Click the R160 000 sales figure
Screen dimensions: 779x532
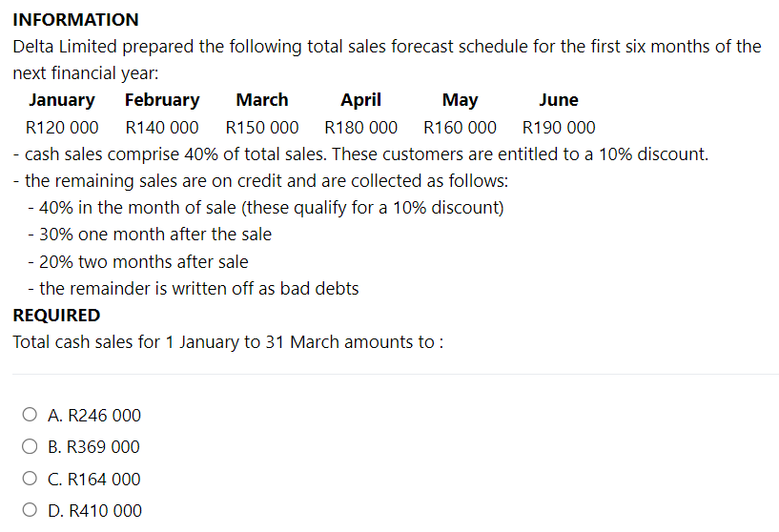click(x=460, y=128)
